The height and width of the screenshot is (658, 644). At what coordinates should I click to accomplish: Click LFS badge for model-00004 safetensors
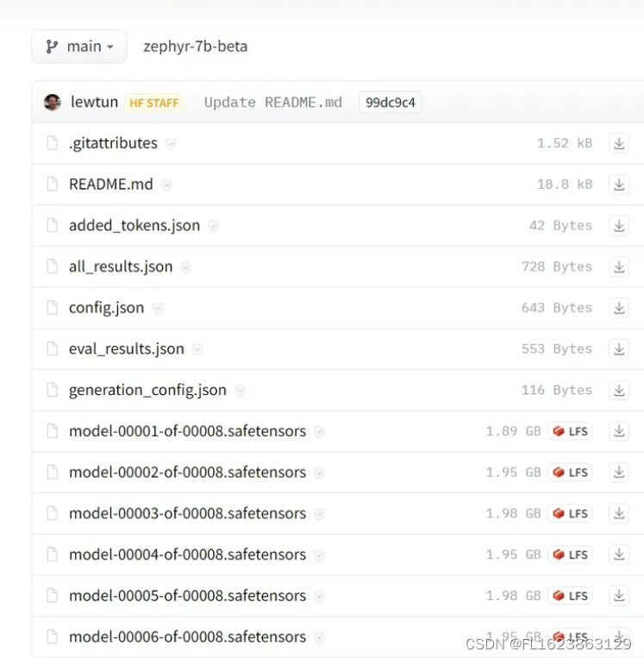click(x=570, y=555)
